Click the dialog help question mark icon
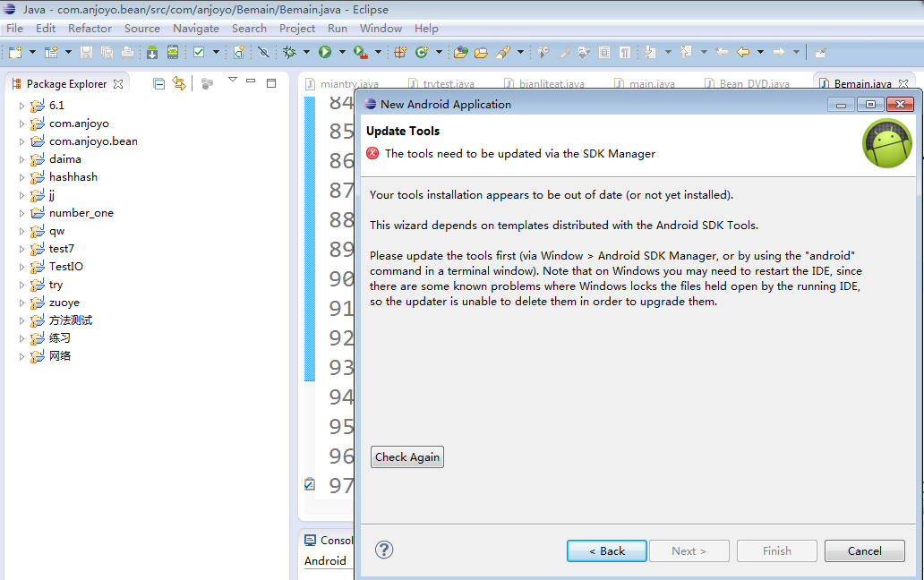Screen dimensions: 924x580 pyautogui.click(x=384, y=550)
